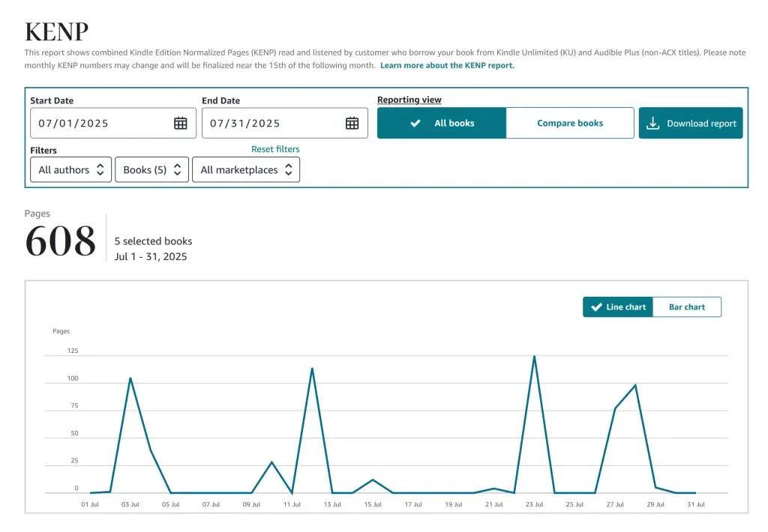Image resolution: width=768 pixels, height=532 pixels.
Task: Click the Start Date 07/01/2025 field
Action: [113, 123]
